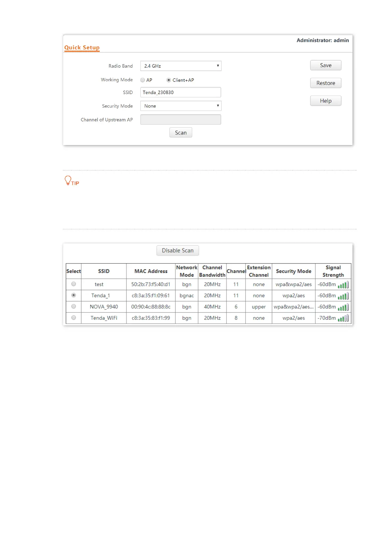The image size is (392, 554).
Task: Expand the Security Mode dropdown
Action: pyautogui.click(x=181, y=106)
